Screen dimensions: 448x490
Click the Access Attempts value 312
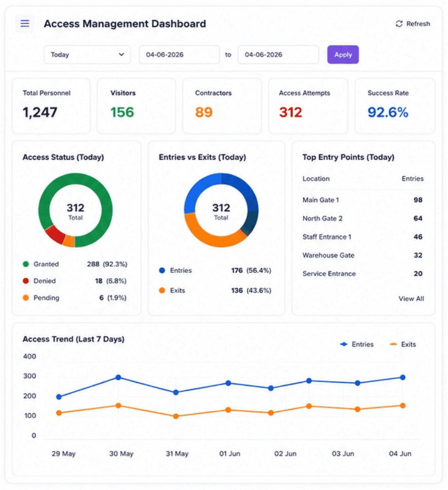[291, 112]
